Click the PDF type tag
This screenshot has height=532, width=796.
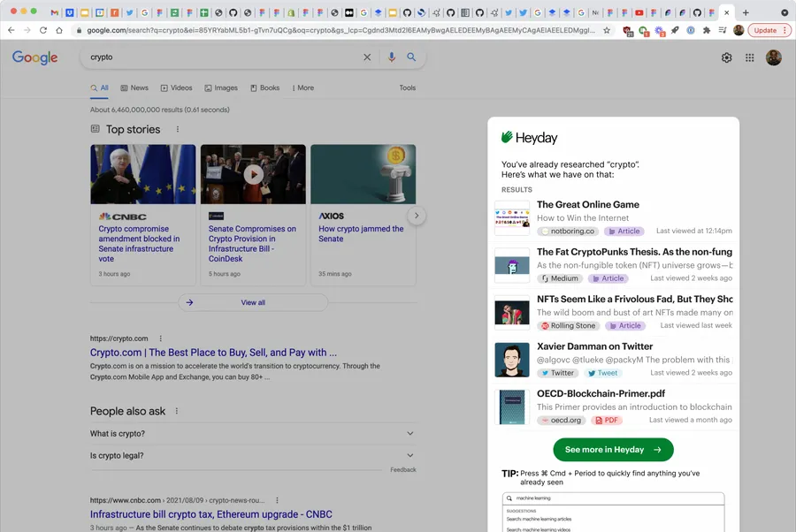point(606,421)
